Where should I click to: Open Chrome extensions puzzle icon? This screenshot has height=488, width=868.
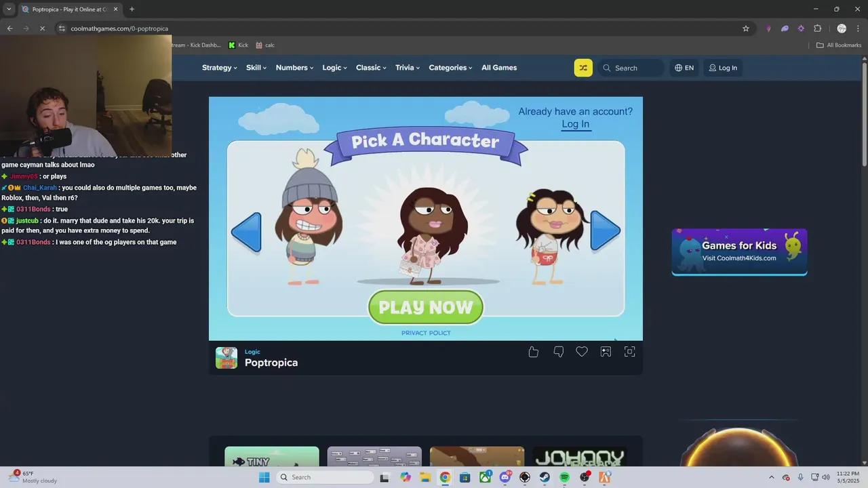(x=817, y=28)
